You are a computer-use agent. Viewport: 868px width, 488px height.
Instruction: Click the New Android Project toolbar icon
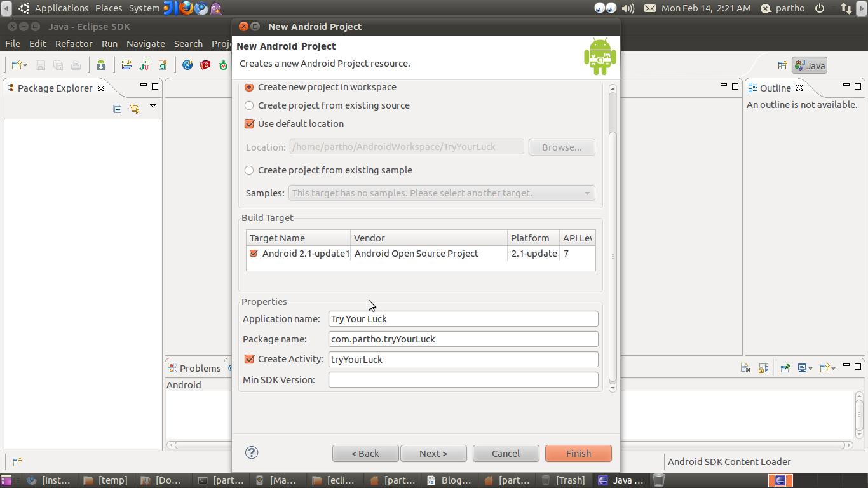pyautogui.click(x=126, y=65)
